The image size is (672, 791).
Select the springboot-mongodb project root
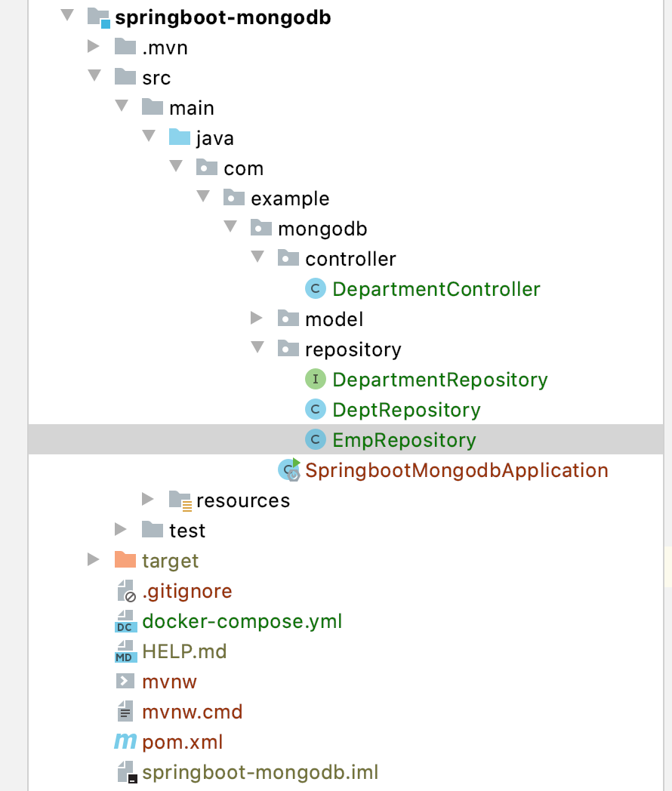(223, 17)
